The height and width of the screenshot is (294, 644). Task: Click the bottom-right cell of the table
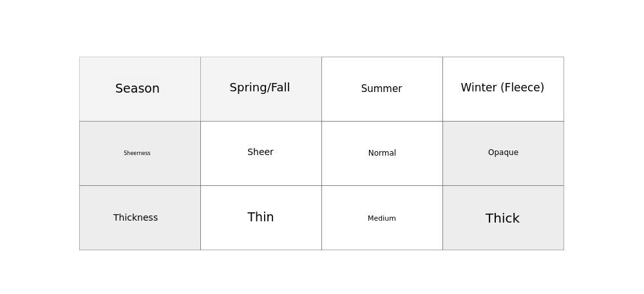pyautogui.click(x=503, y=217)
